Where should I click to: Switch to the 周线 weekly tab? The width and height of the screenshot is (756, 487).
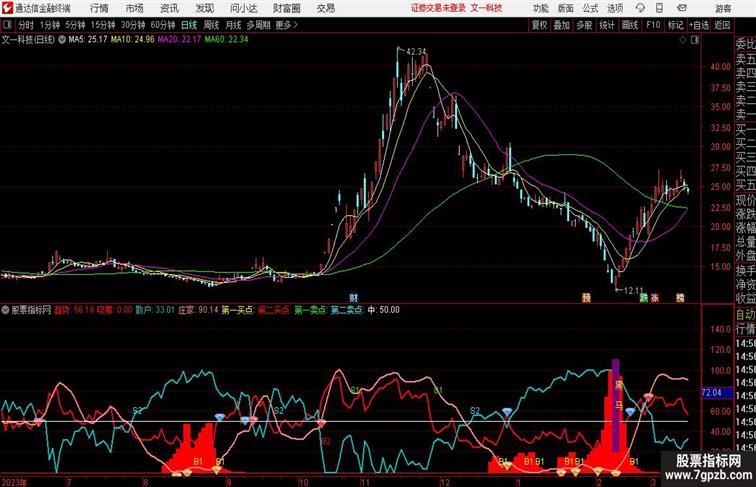tap(211, 25)
